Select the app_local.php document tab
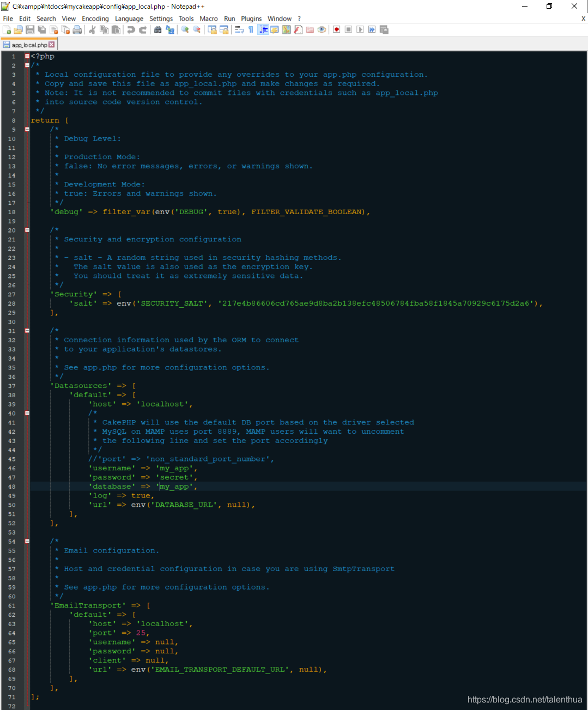This screenshot has width=588, height=710. (29, 45)
